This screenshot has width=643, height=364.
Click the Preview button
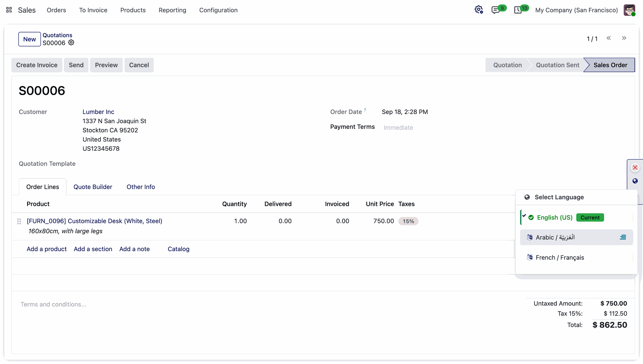(106, 65)
